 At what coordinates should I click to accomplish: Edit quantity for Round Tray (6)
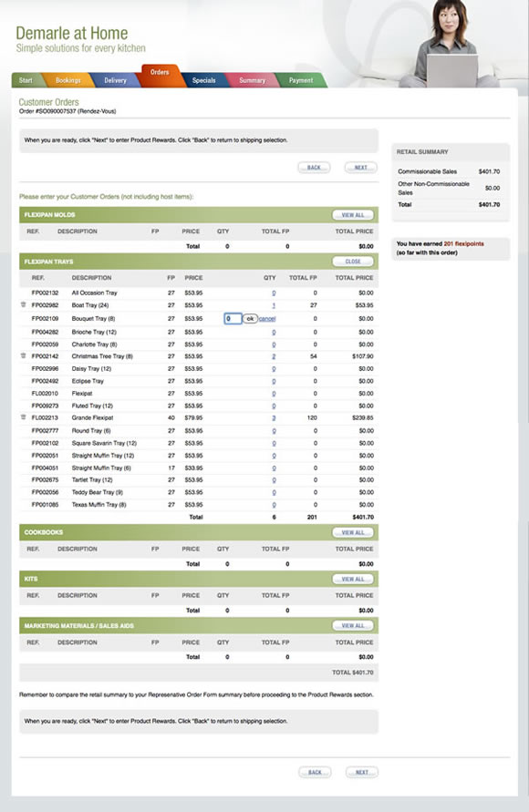pyautogui.click(x=274, y=431)
